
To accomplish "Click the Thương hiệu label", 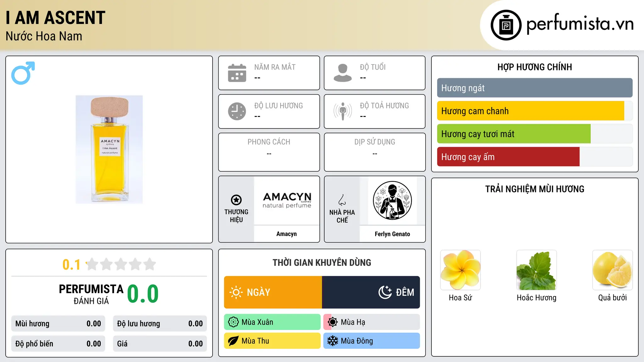I will 236,216.
